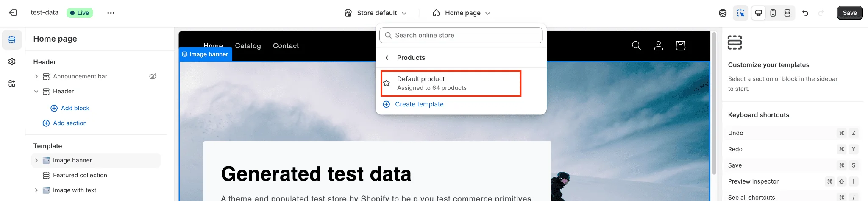Screen dimensions: 868x201
Task: Expand the Image banner section
Action: point(36,160)
